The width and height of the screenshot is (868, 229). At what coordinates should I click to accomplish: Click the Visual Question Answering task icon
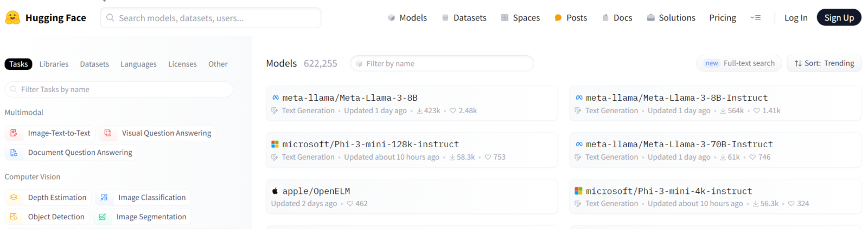click(x=108, y=133)
